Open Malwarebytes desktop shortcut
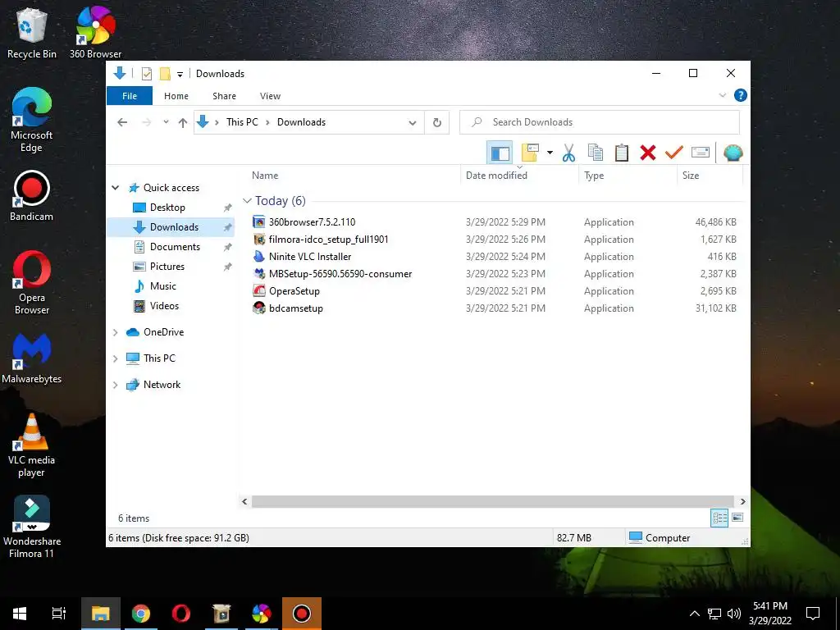 tap(32, 358)
